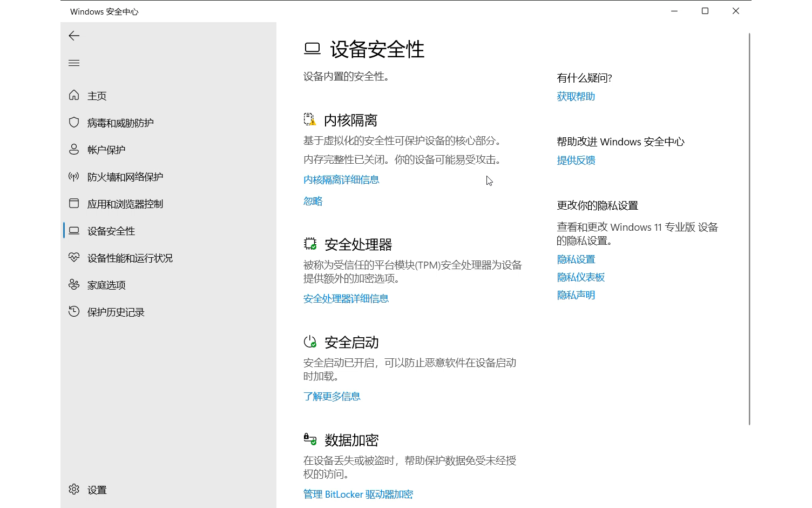This screenshot has width=812, height=508.
Task: Click the laptop icon in the page title
Action: tap(312, 49)
